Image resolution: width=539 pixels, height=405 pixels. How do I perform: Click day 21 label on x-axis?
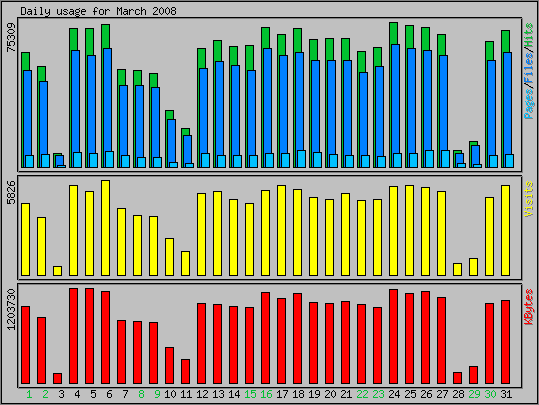[x=346, y=394]
